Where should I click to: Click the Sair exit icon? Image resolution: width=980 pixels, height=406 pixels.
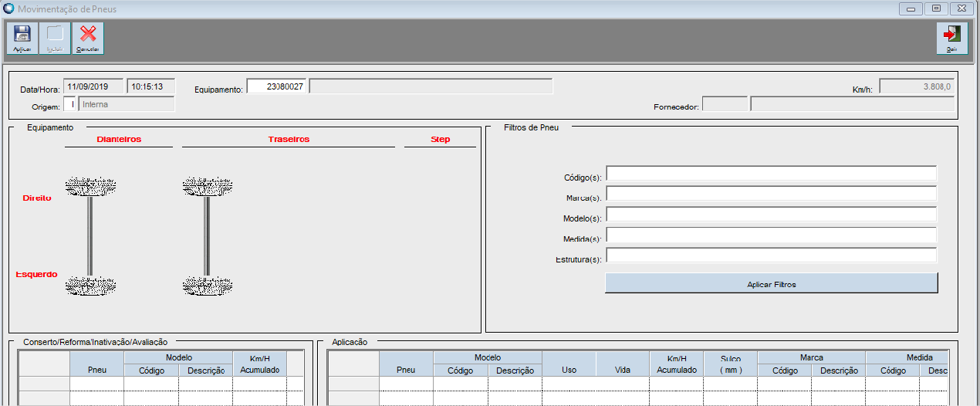click(952, 38)
